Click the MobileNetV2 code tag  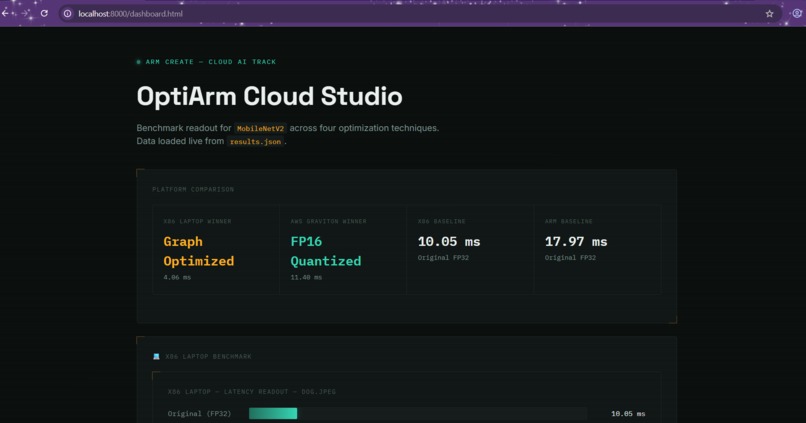[260, 128]
